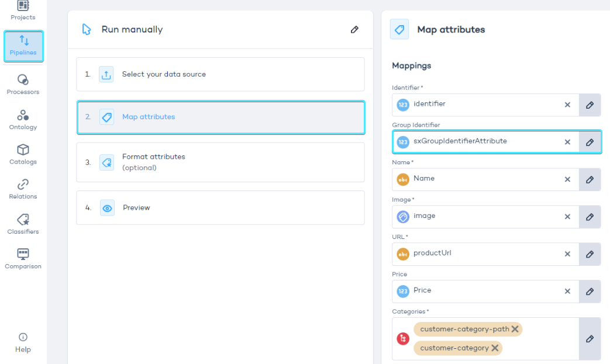Image resolution: width=610 pixels, height=364 pixels.
Task: Click the Help info icon
Action: pos(23,337)
